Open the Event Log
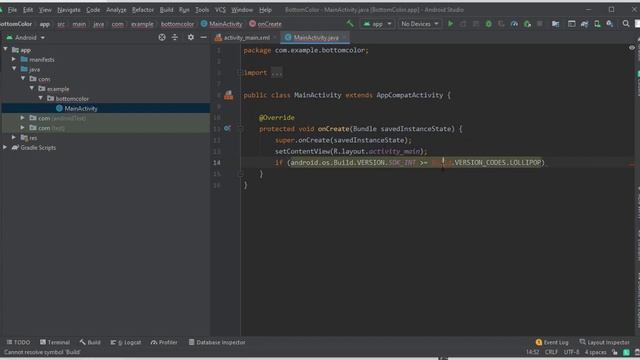This screenshot has width=640, height=360. pos(552,342)
